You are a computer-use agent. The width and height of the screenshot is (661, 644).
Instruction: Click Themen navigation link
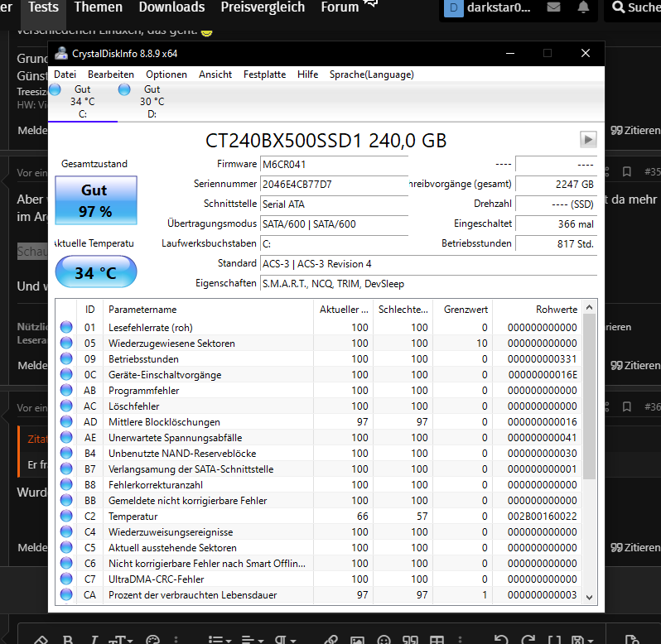99,7
